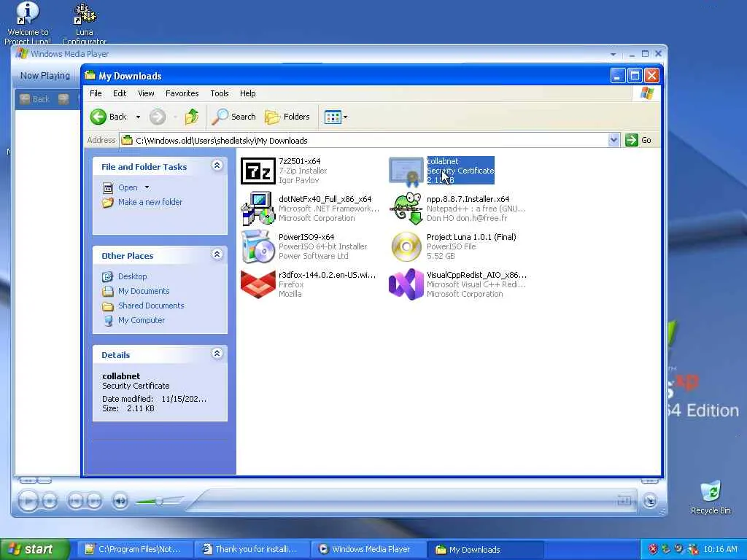Click Next track button in Media Player
This screenshot has height=560, width=747.
tap(94, 501)
